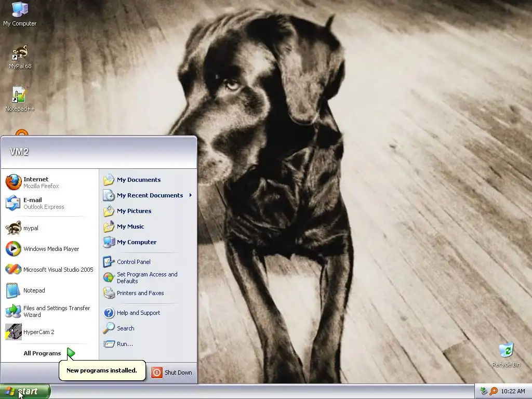This screenshot has width=532, height=399.
Task: Click the Mozilla Firefox icon in Start menu
Action: click(13, 182)
